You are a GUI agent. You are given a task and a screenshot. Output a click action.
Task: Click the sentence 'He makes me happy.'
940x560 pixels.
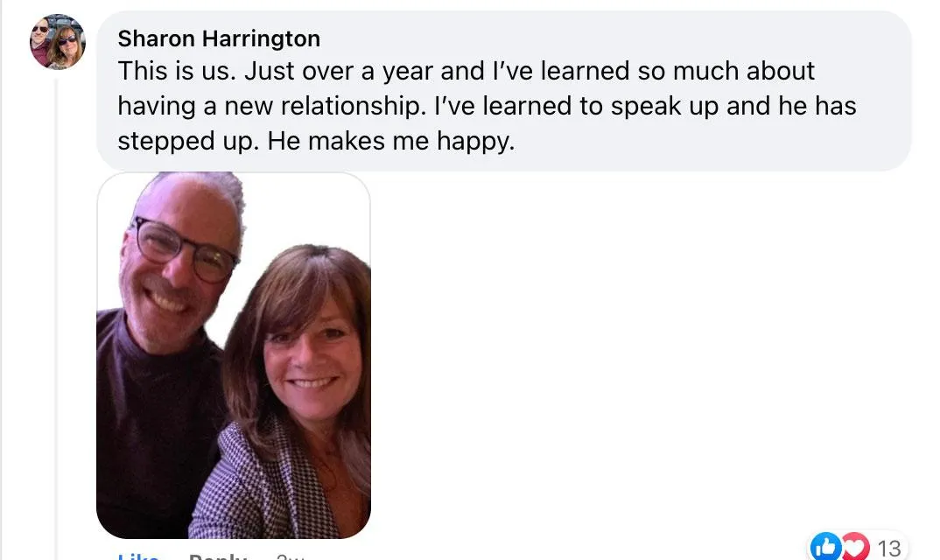tap(391, 142)
